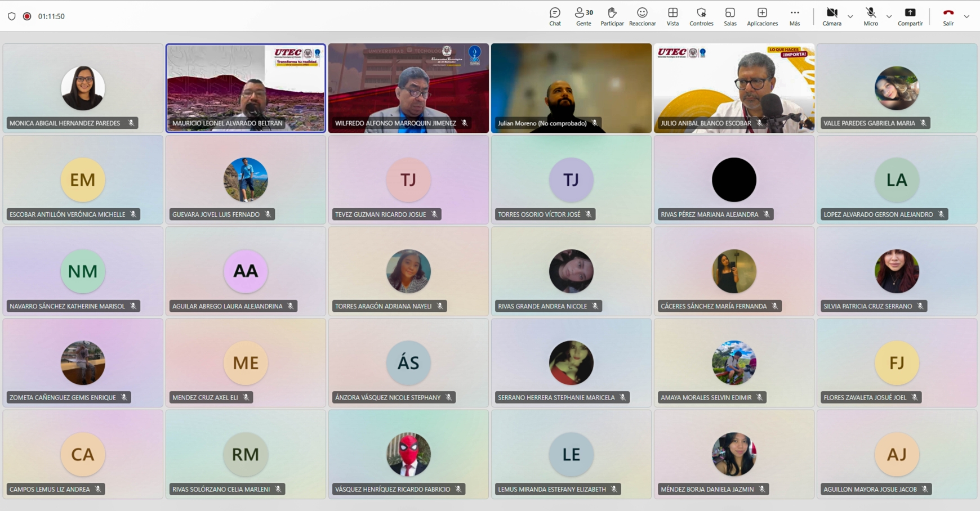Leave the meeting with Salir

click(948, 16)
